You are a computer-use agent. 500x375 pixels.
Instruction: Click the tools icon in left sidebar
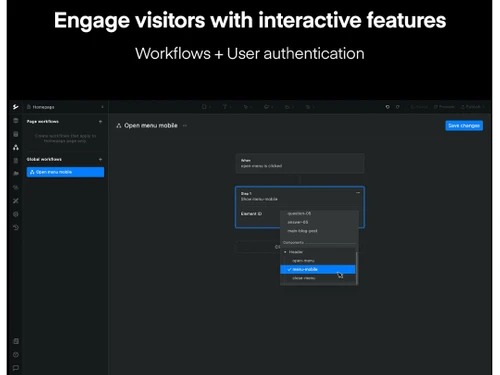(16, 201)
